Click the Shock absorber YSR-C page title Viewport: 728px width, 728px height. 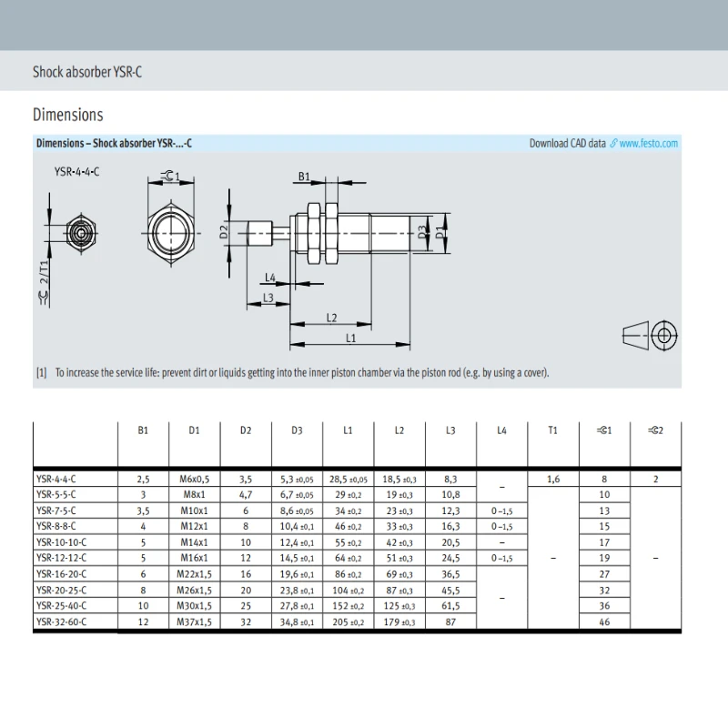click(87, 72)
